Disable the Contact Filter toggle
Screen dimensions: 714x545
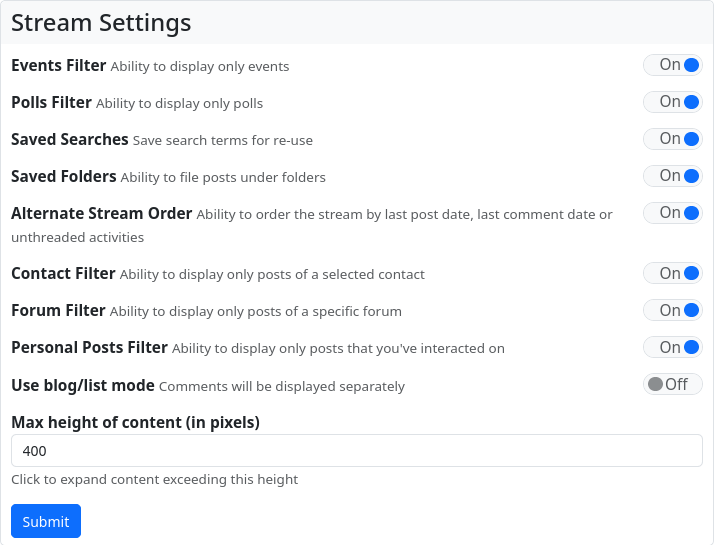[672, 274]
